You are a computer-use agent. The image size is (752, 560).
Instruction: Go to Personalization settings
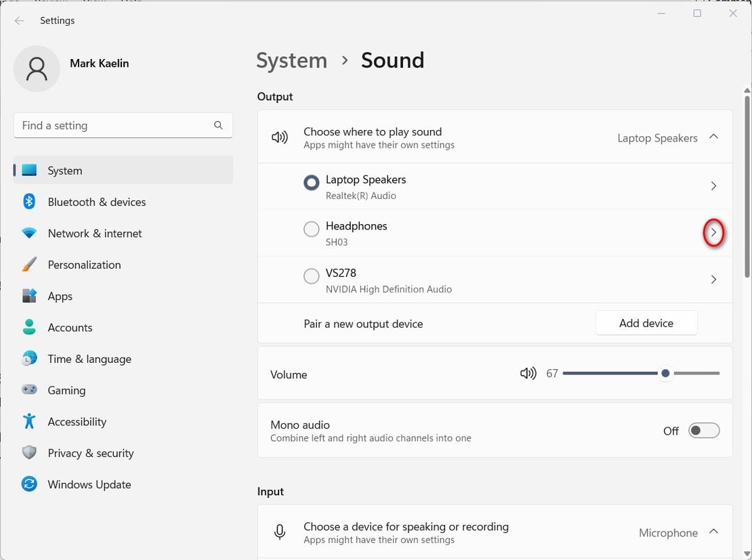coord(123,265)
